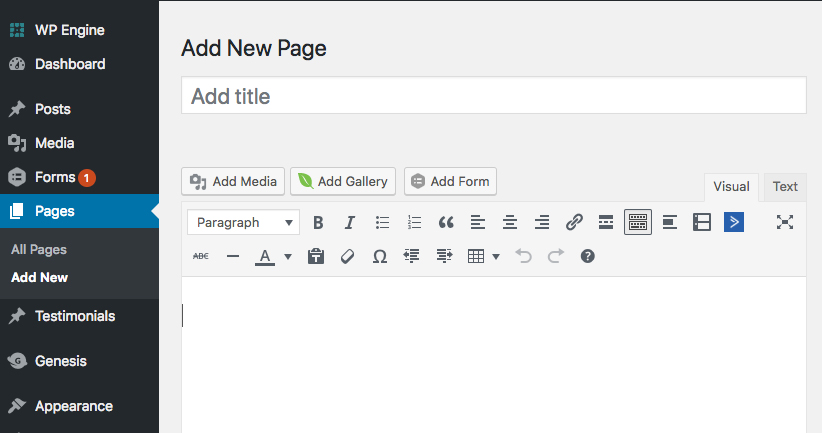Increase the paragraph indent
This screenshot has width=822, height=433.
444,256
